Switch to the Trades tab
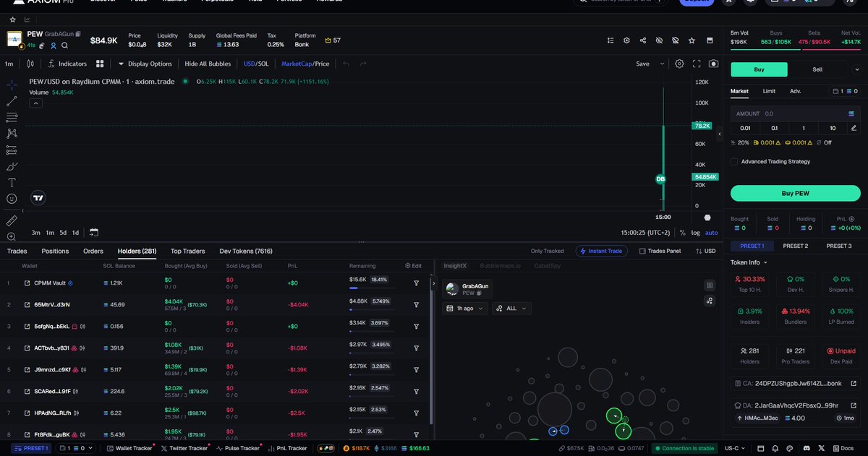The image size is (868, 456). [x=17, y=251]
